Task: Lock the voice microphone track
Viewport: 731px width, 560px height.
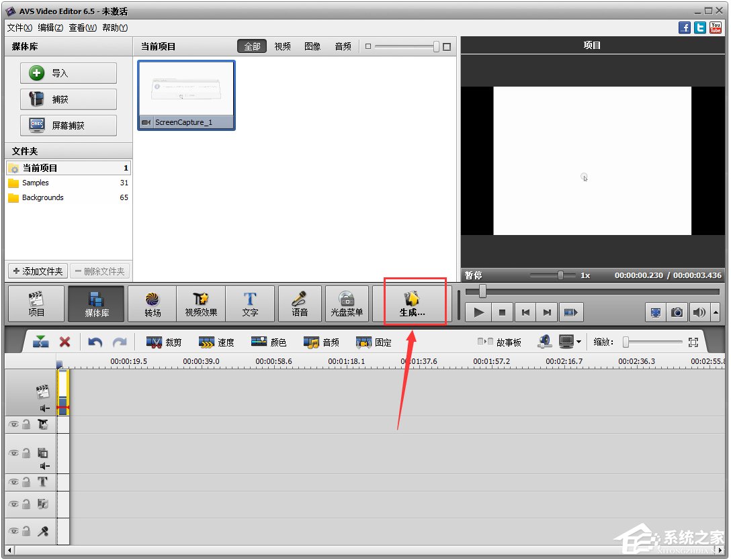Action: 27,530
